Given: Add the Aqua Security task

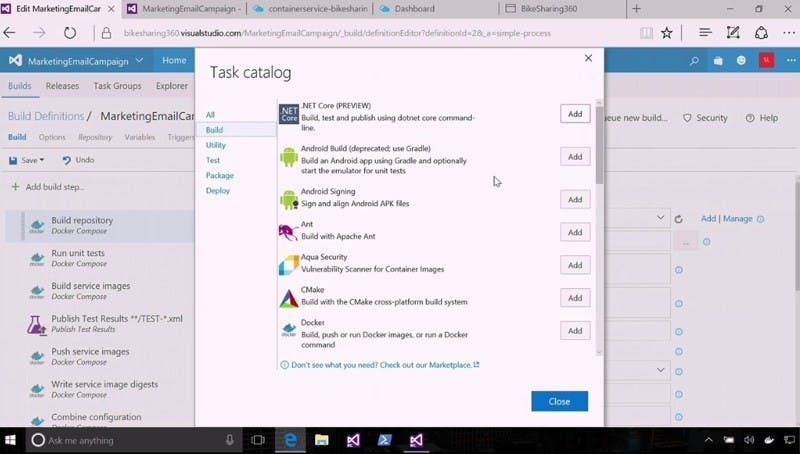Looking at the screenshot, I should point(575,265).
